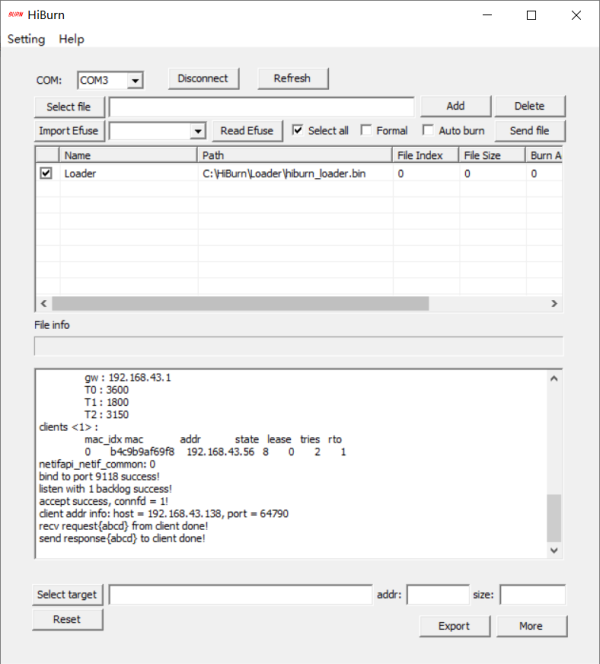
Task: Maximize the HiBurn window
Action: [531, 15]
